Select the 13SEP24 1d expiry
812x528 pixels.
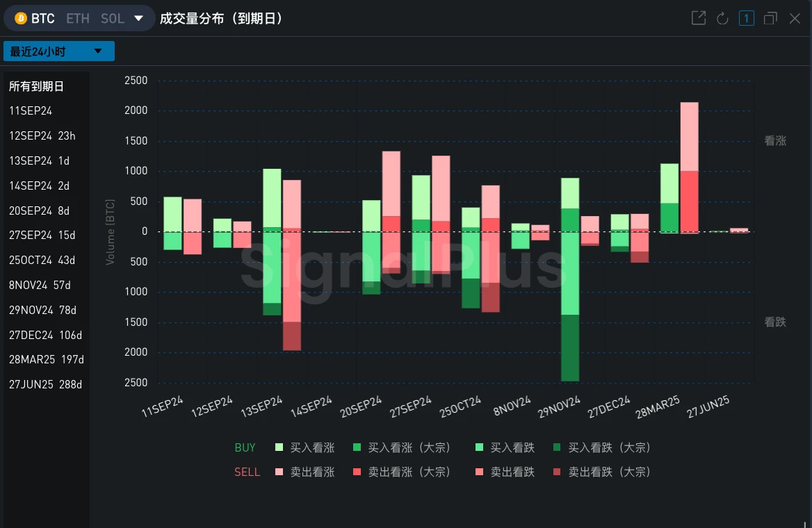pos(40,161)
